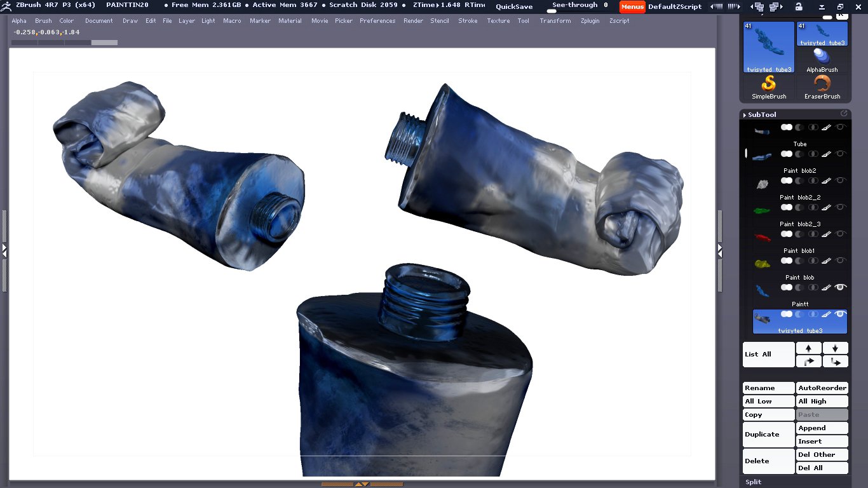Click the ZBrush logo icon

point(6,5)
